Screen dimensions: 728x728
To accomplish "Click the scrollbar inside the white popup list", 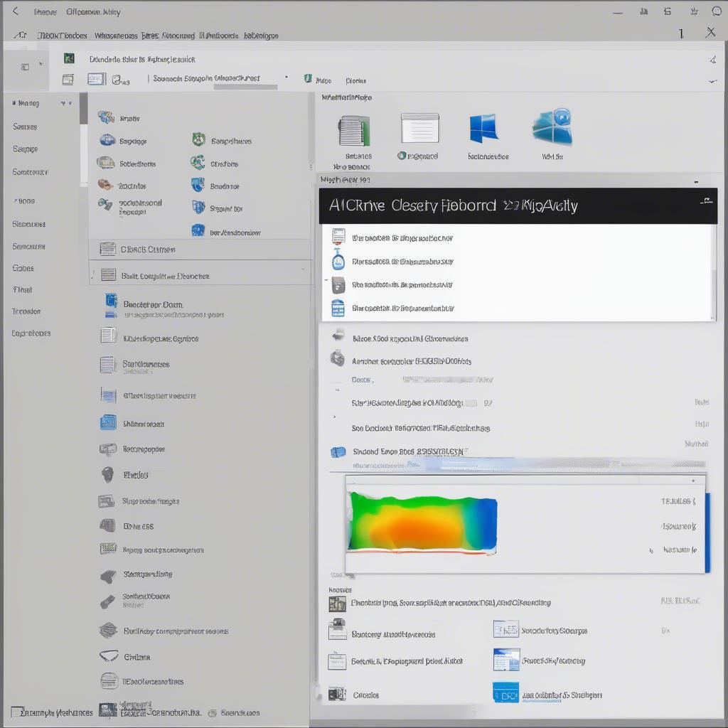I will click(x=714, y=272).
